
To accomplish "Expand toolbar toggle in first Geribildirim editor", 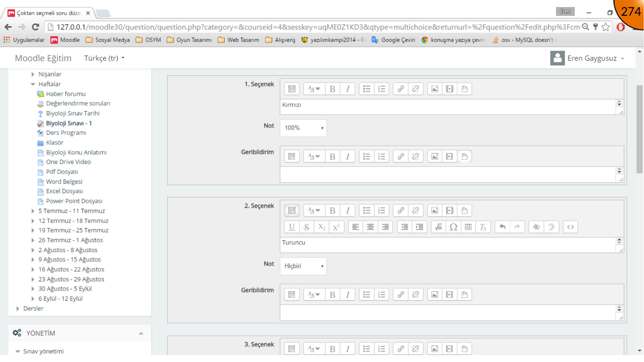I will point(292,157).
